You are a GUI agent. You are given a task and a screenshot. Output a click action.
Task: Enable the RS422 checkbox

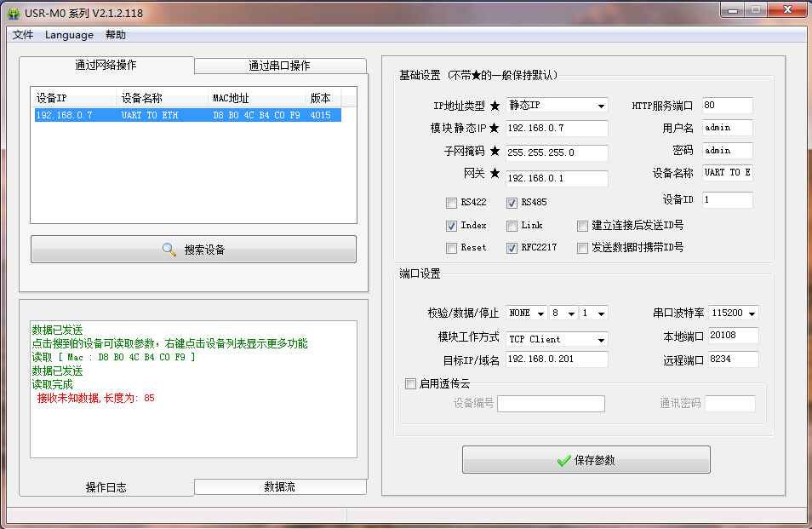click(x=451, y=203)
